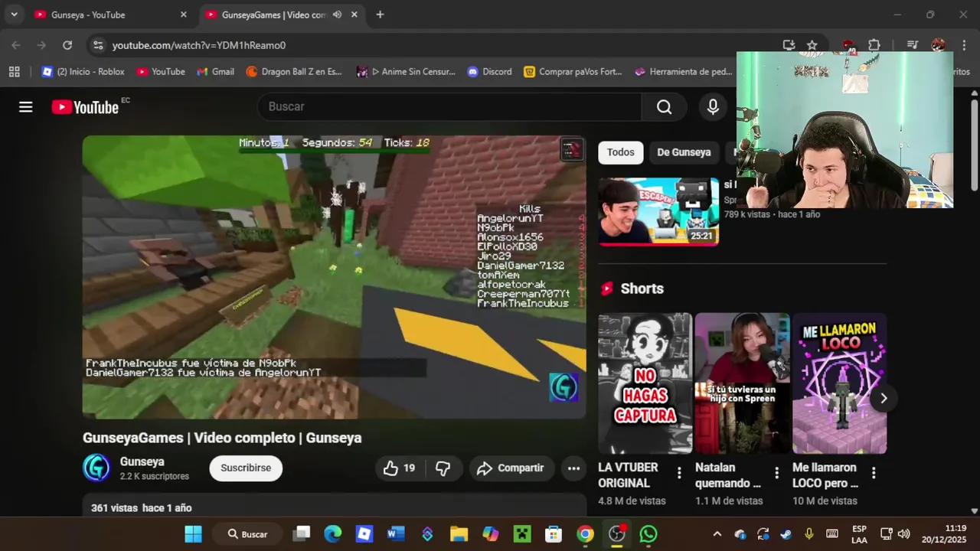This screenshot has height=551, width=980.
Task: Click the search magnifier button
Action: (x=664, y=107)
